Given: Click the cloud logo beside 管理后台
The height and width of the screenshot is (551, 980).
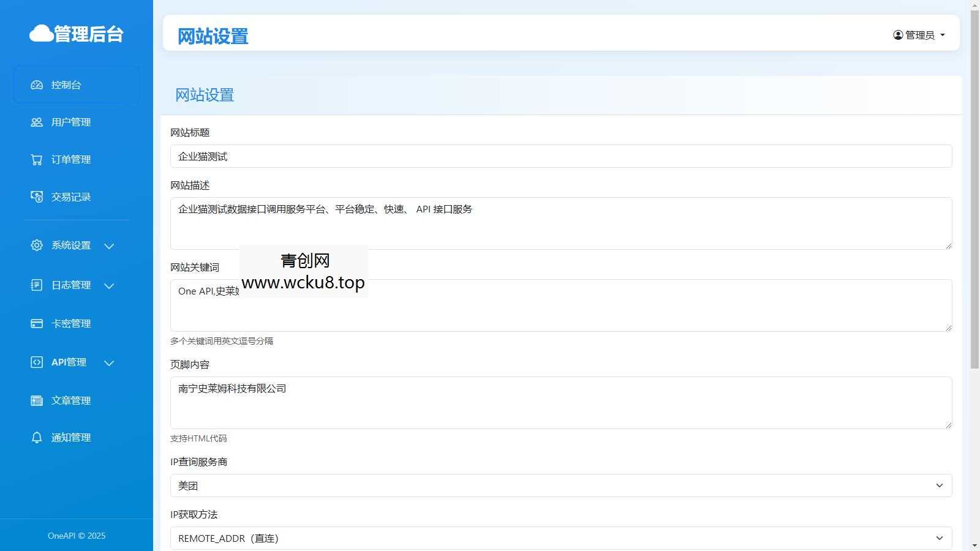Looking at the screenshot, I should (40, 34).
